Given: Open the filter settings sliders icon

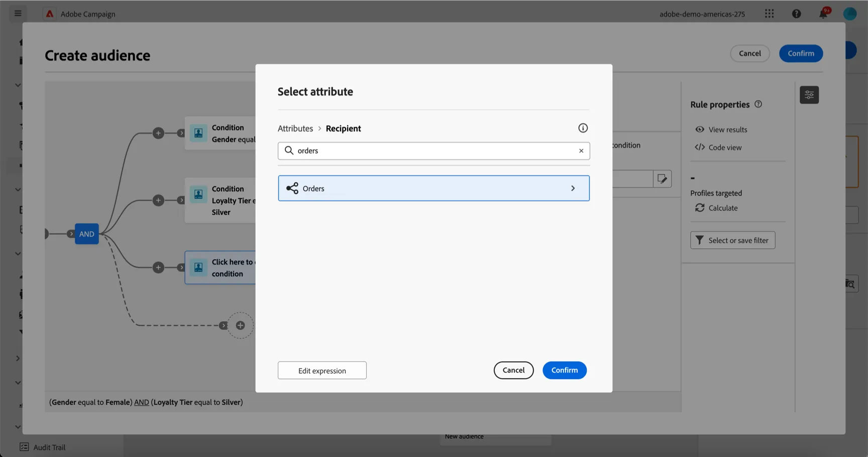Looking at the screenshot, I should [809, 95].
